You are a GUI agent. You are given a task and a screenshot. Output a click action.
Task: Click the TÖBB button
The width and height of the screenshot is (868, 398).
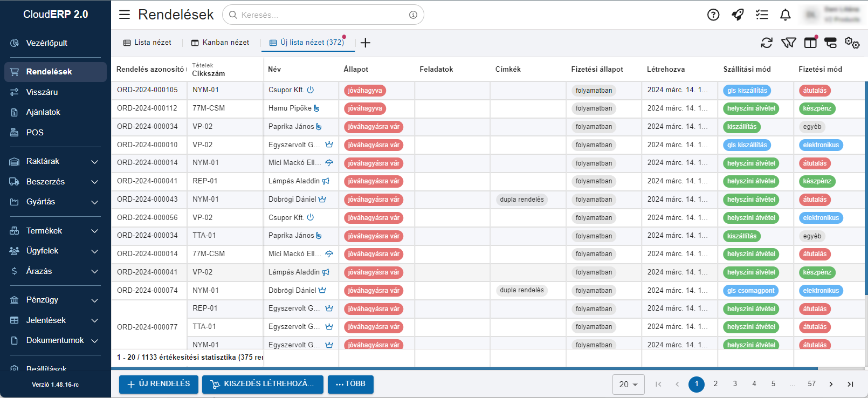(350, 384)
